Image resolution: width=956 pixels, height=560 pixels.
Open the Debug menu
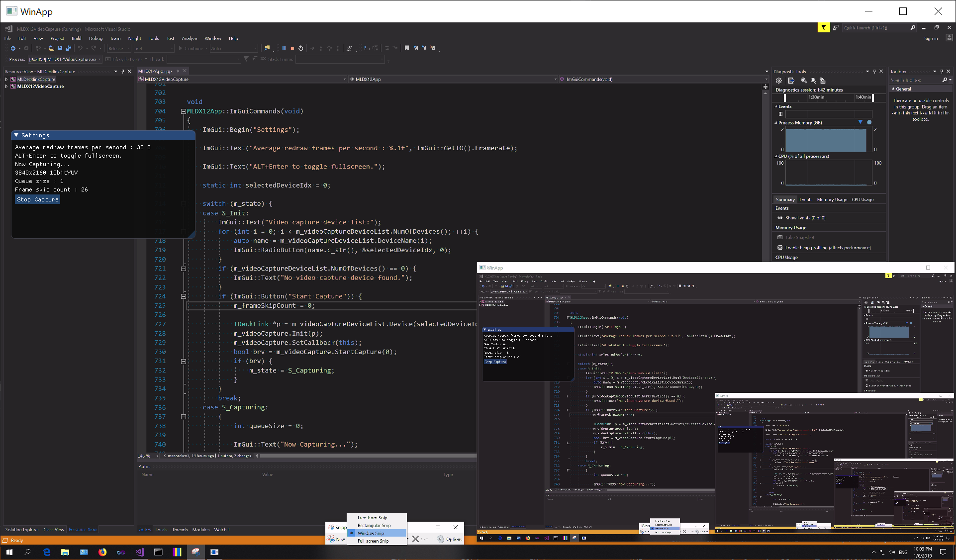pos(96,38)
